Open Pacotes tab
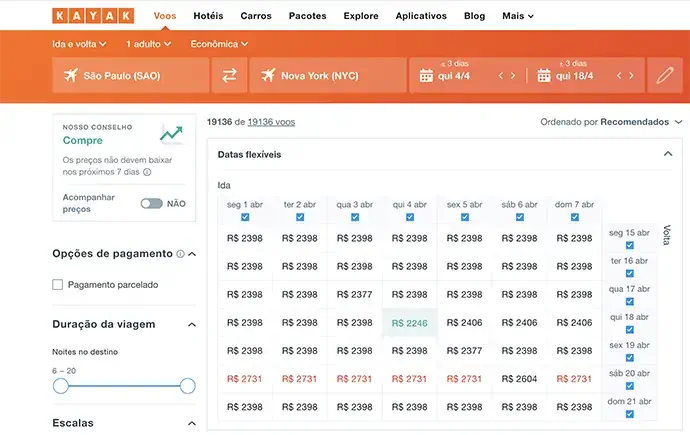Image resolution: width=690 pixels, height=435 pixels. [x=308, y=16]
